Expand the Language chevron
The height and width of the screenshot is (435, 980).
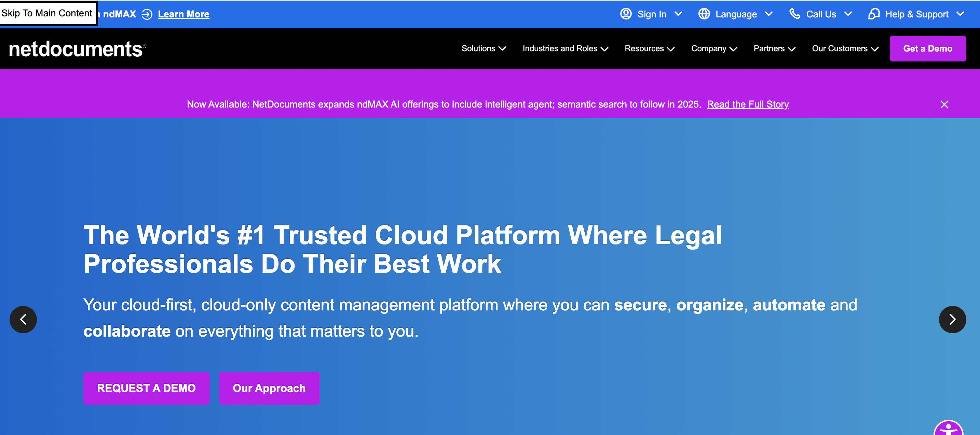(x=769, y=14)
